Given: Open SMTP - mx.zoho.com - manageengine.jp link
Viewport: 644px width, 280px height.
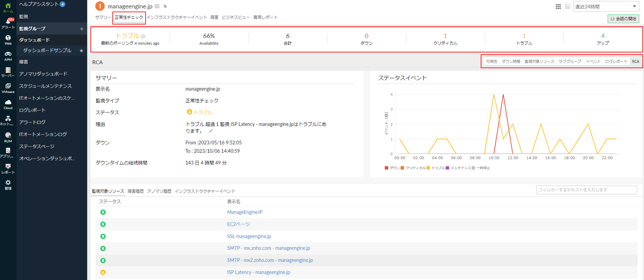Looking at the screenshot, I should [x=269, y=248].
